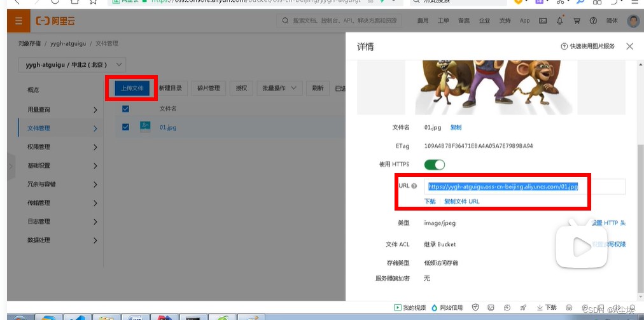644x320 pixels.
Task: Click the 授权 button
Action: [241, 88]
